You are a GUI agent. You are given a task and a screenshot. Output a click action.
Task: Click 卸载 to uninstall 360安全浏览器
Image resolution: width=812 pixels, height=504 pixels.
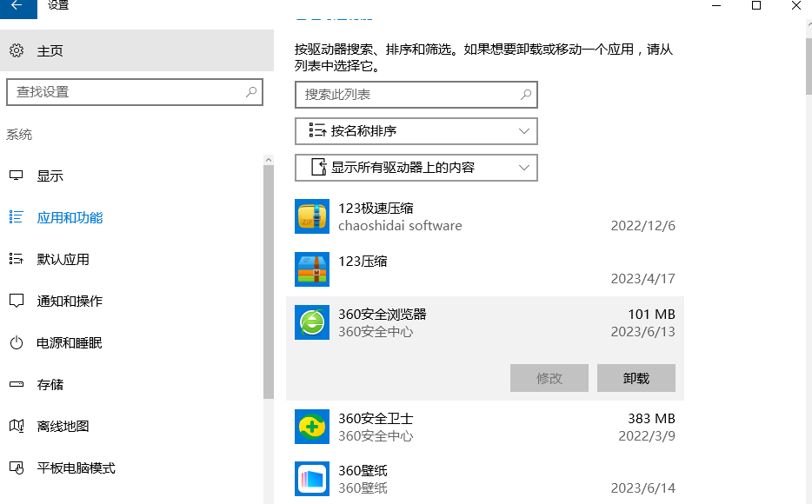click(635, 378)
